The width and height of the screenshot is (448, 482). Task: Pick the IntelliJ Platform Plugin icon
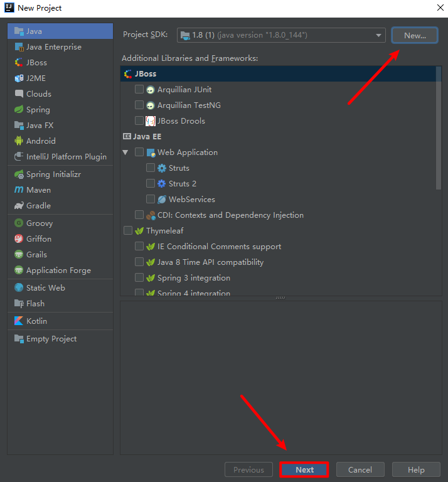[x=19, y=156]
